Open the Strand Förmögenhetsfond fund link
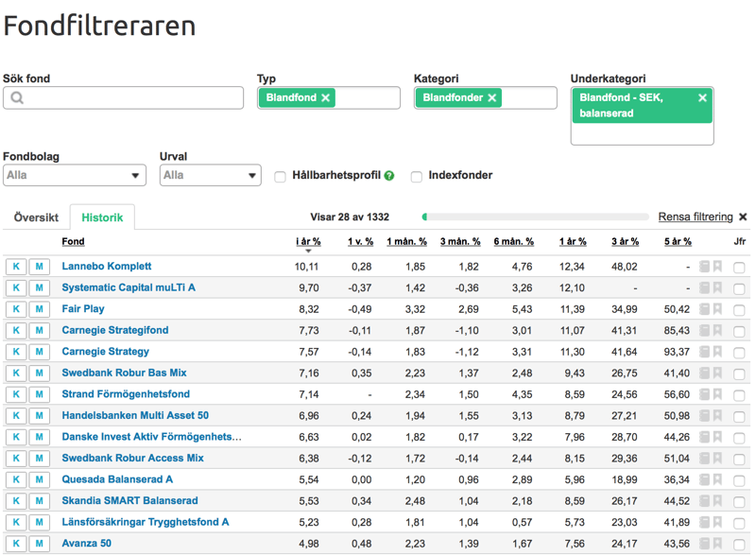This screenshot has height=556, width=756. [126, 394]
